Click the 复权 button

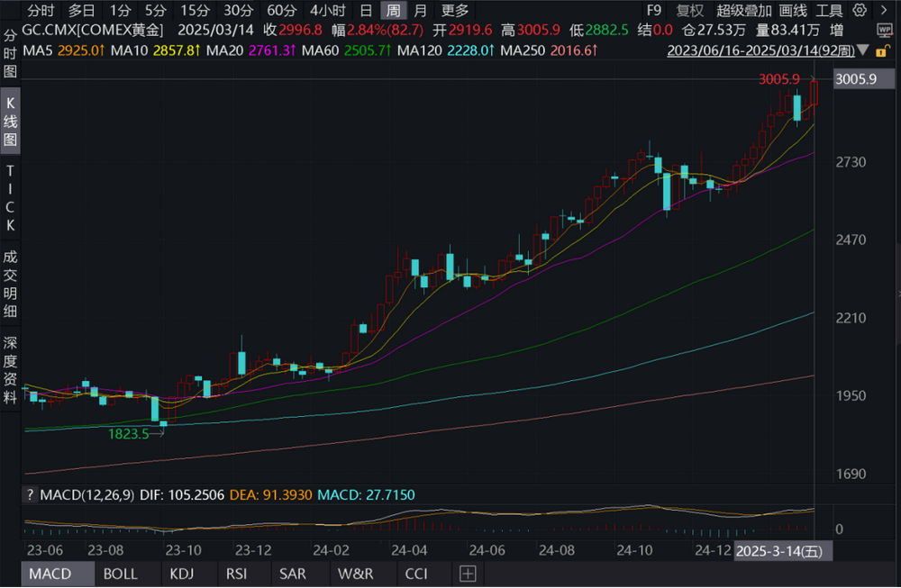click(x=691, y=11)
